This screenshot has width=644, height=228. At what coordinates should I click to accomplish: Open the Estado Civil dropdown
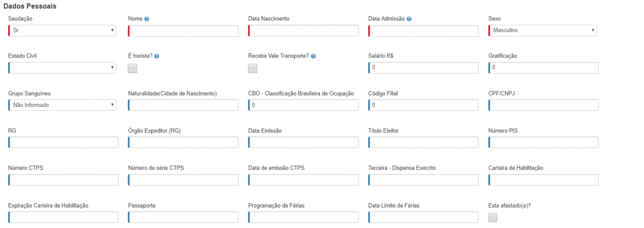[x=62, y=68]
